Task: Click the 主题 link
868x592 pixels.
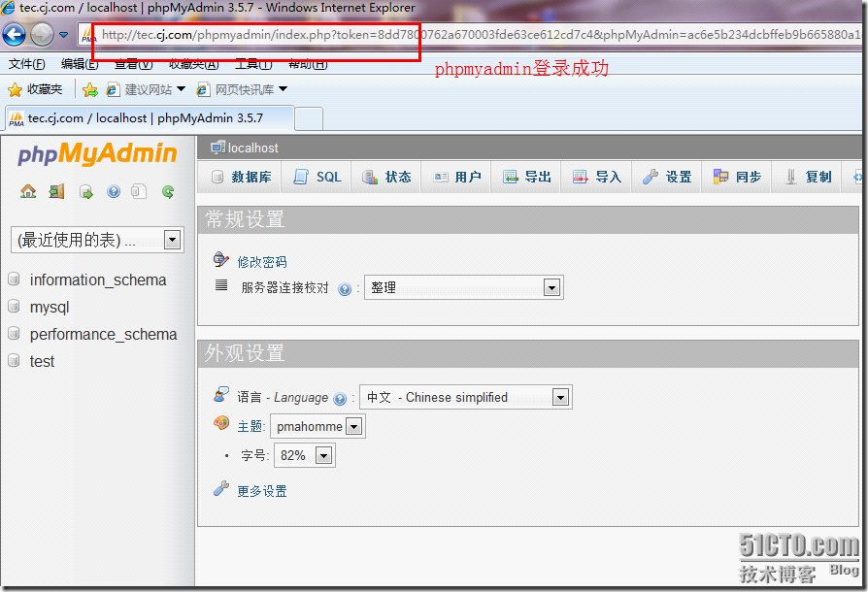Action: pos(250,427)
